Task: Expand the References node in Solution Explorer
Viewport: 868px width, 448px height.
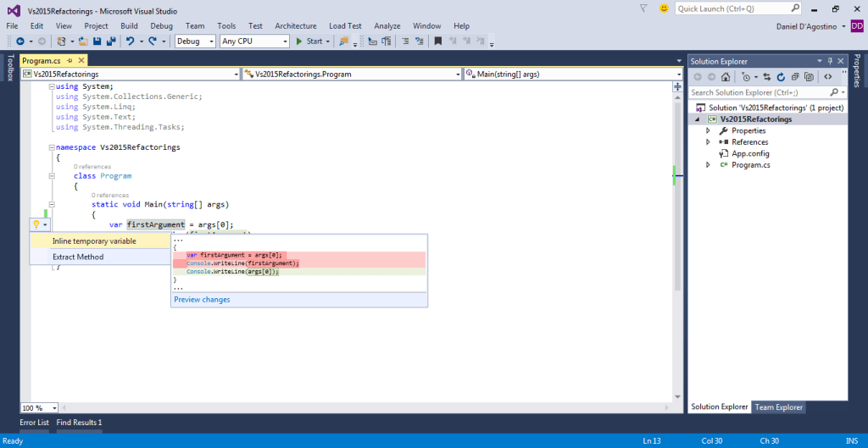Action: (708, 142)
